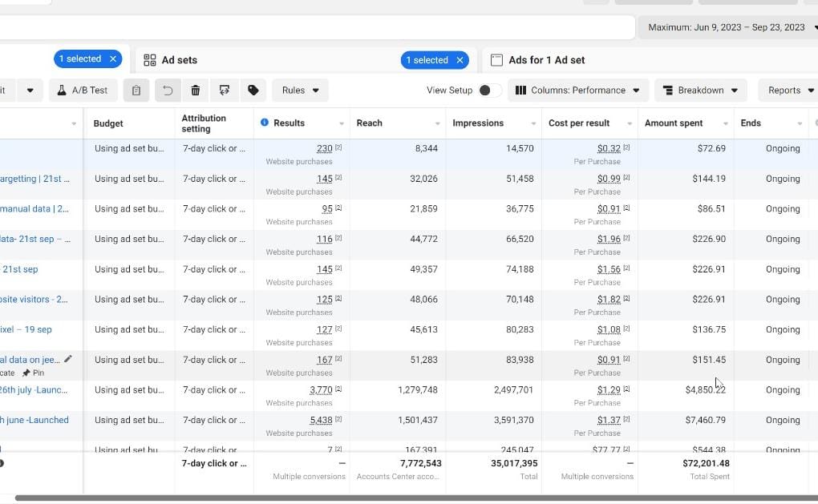
Task: Click the pencil edit icon in row
Action: (x=68, y=359)
